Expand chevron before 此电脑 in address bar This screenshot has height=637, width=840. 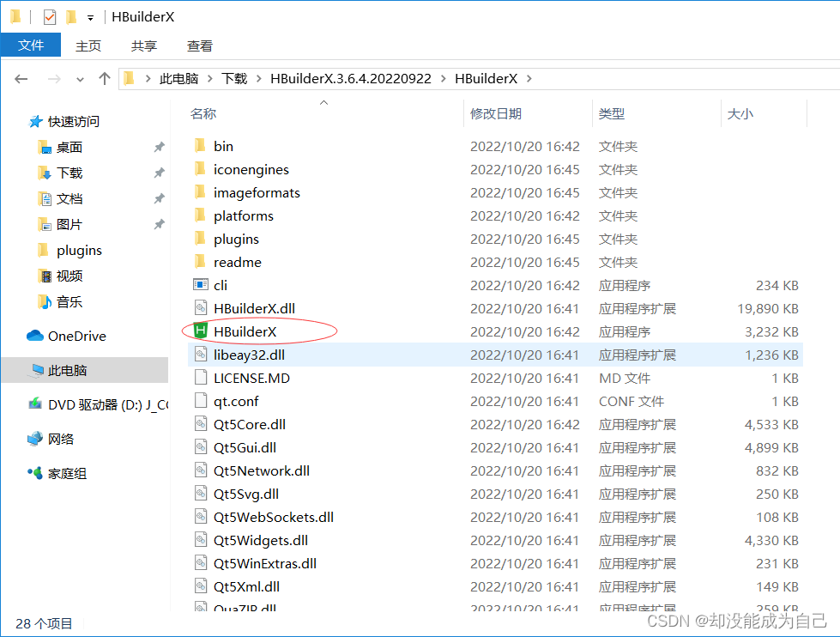[x=148, y=79]
